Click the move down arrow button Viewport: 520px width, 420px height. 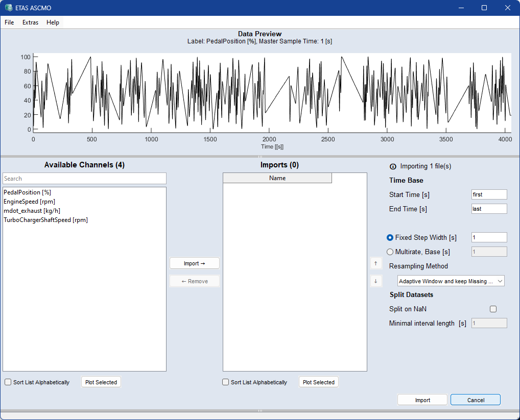[x=375, y=281]
